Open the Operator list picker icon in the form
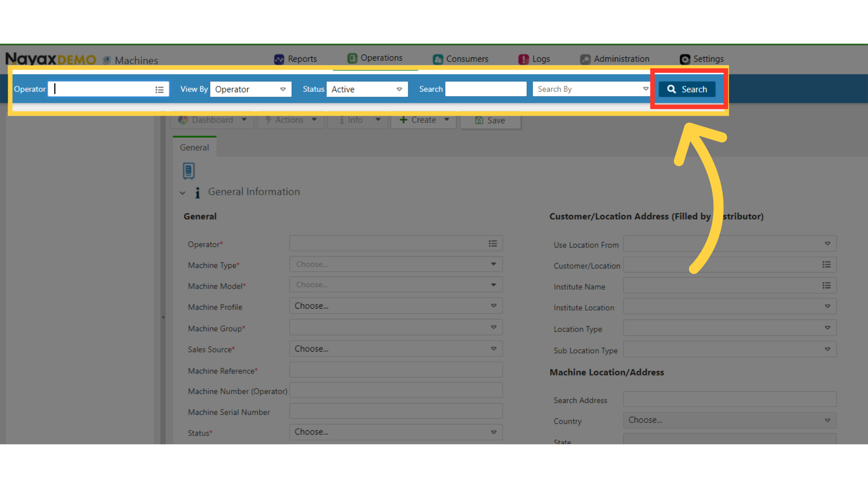This screenshot has width=868, height=488. pos(493,244)
